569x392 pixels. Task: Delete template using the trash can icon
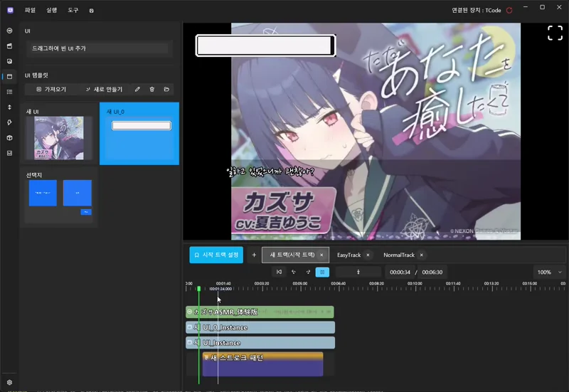(x=151, y=90)
